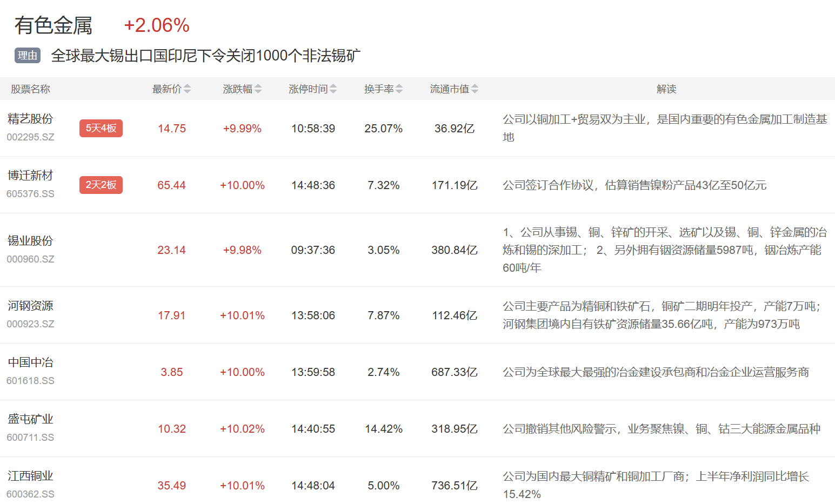Select 江西铜业 stock name
835x504 pixels.
(x=31, y=476)
